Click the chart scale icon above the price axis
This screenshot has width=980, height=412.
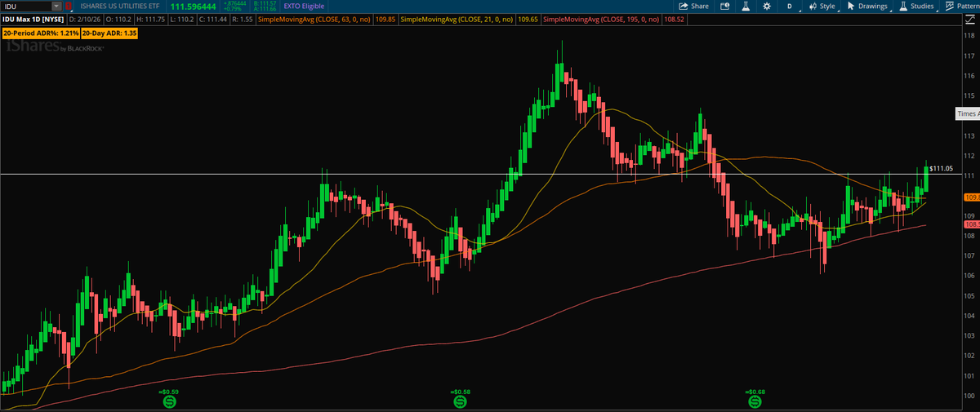[x=972, y=18]
